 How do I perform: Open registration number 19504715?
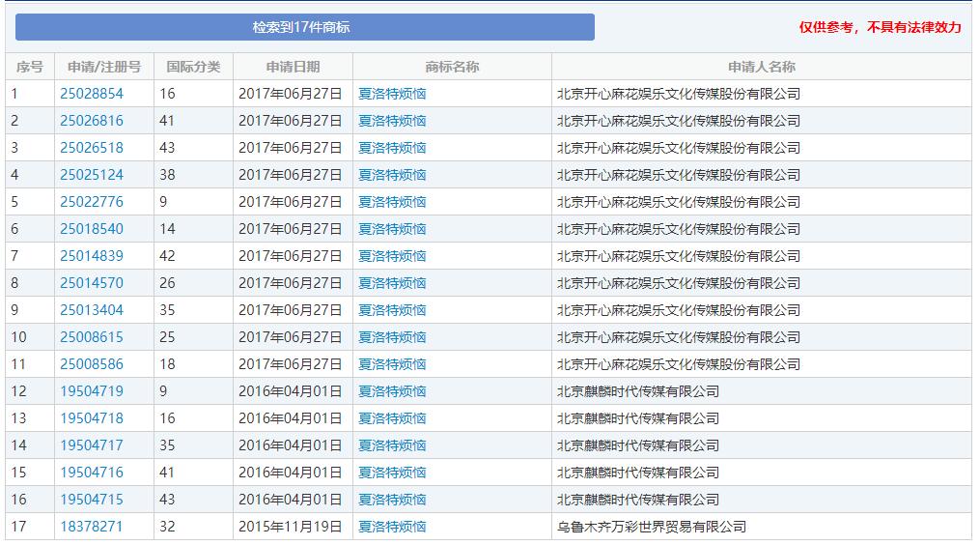coord(92,500)
